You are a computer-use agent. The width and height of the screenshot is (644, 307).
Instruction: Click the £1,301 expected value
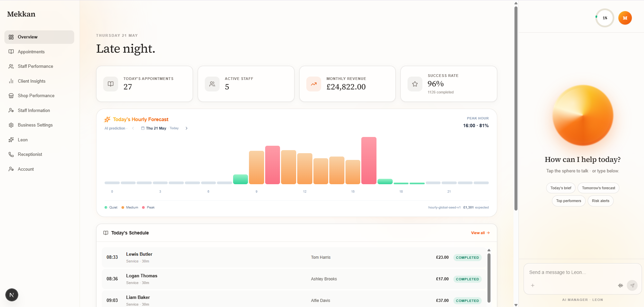coord(468,207)
